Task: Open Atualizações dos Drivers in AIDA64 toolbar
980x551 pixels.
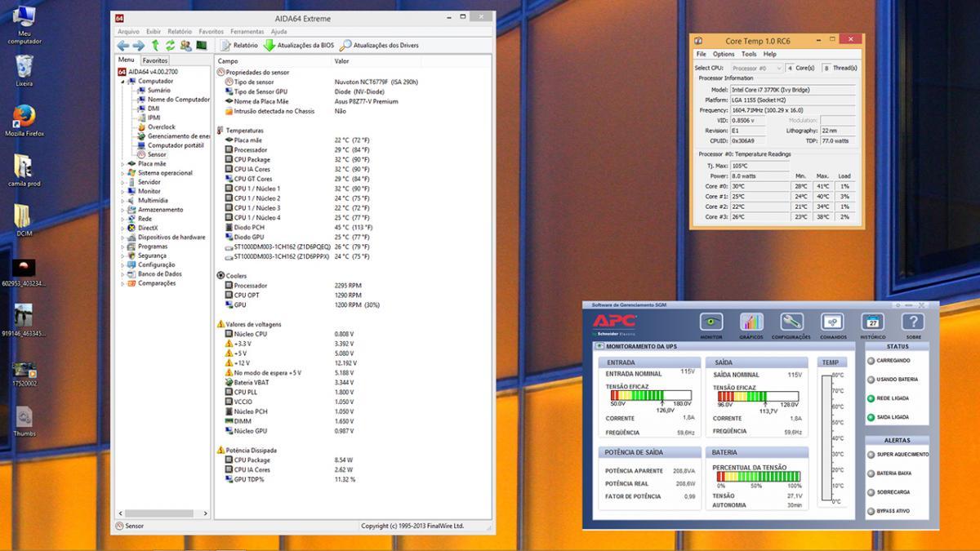Action: tap(379, 46)
